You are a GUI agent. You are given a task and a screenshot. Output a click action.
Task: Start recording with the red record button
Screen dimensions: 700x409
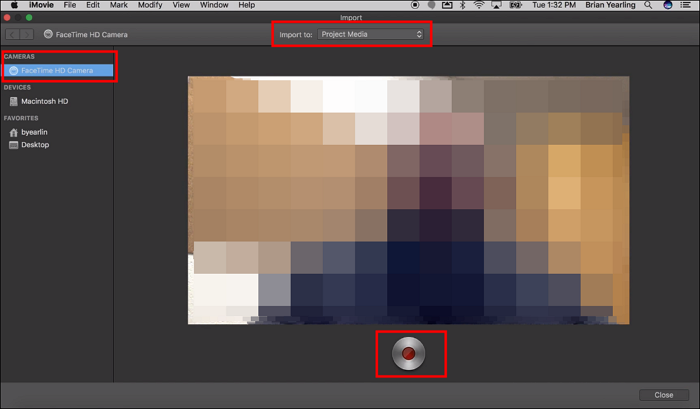click(408, 354)
